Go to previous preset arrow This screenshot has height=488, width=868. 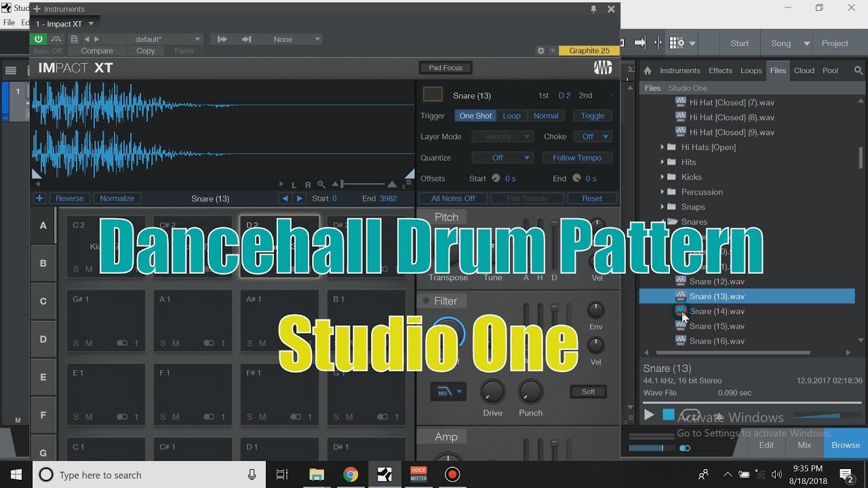(x=86, y=39)
